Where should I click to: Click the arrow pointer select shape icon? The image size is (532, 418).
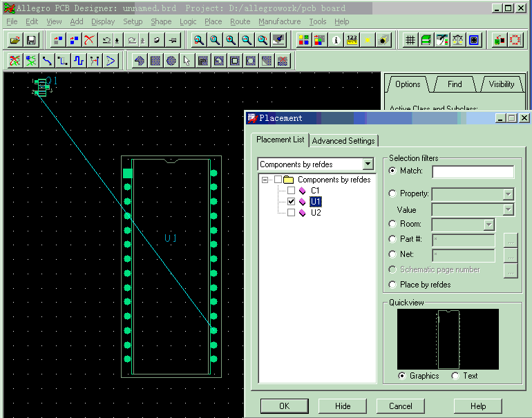pos(187,61)
